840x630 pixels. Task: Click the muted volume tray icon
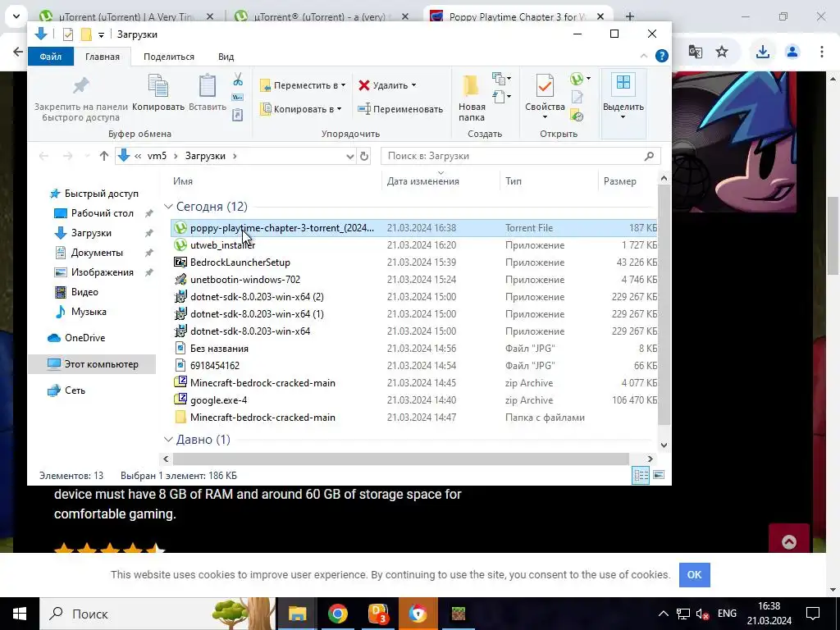pyautogui.click(x=702, y=614)
